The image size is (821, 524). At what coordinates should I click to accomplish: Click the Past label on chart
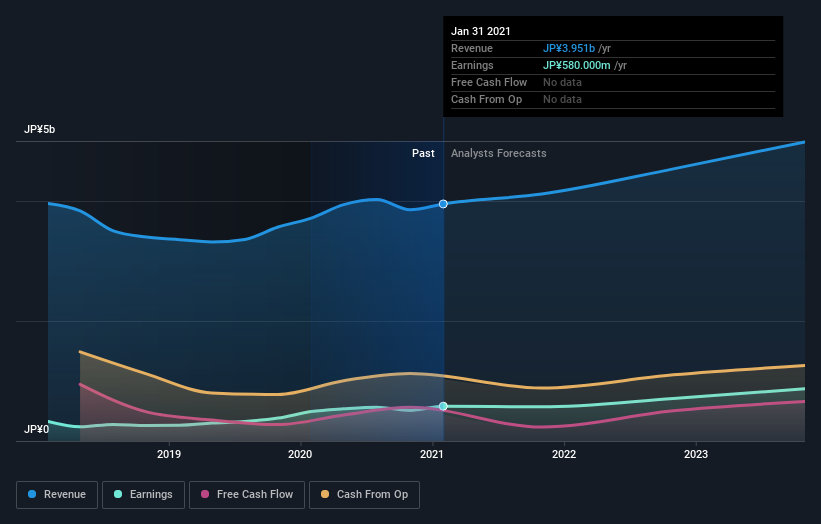coord(423,153)
